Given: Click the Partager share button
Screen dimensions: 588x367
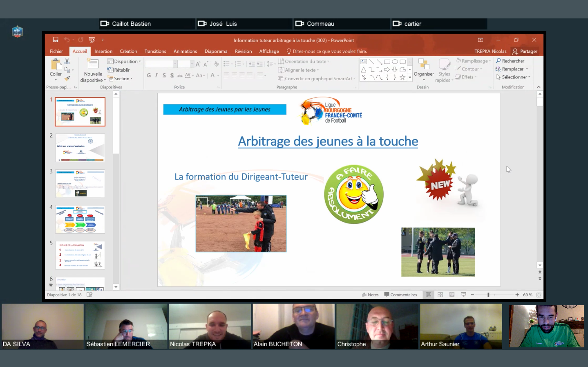Looking at the screenshot, I should click(525, 51).
